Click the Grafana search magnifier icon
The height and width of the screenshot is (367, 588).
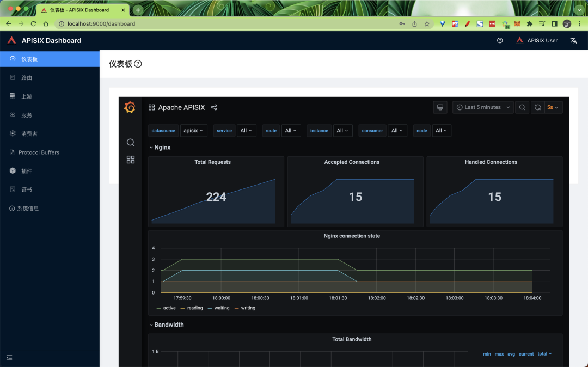[x=131, y=143]
